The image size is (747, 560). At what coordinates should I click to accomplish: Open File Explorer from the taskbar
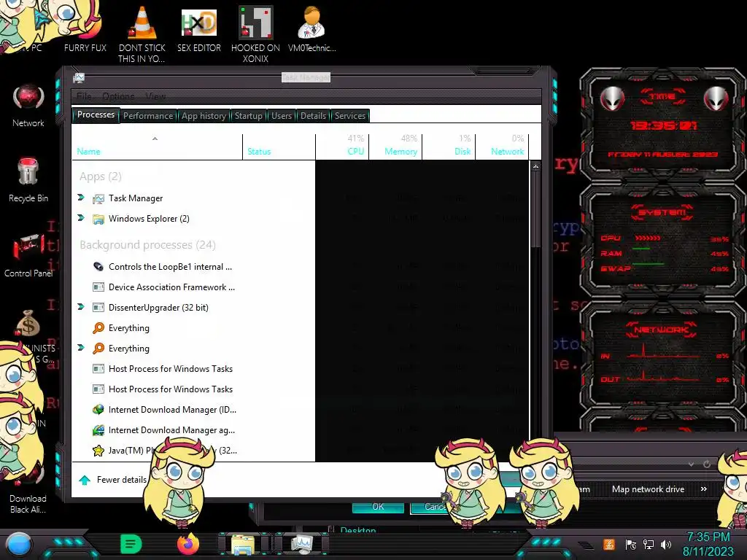pyautogui.click(x=243, y=545)
